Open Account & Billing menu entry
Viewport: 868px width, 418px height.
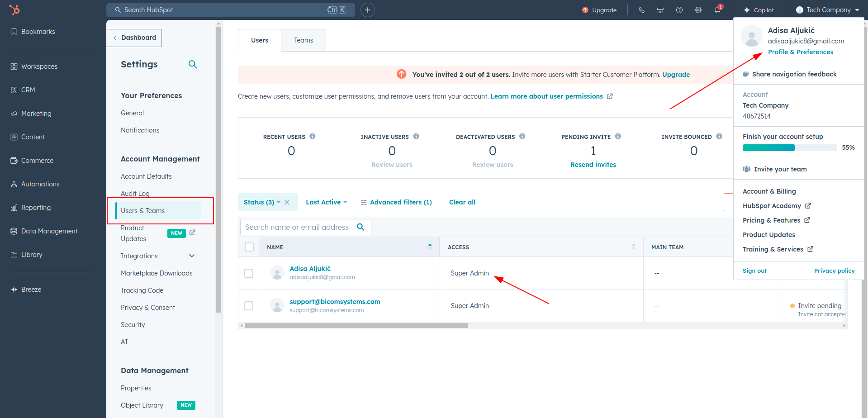(769, 191)
